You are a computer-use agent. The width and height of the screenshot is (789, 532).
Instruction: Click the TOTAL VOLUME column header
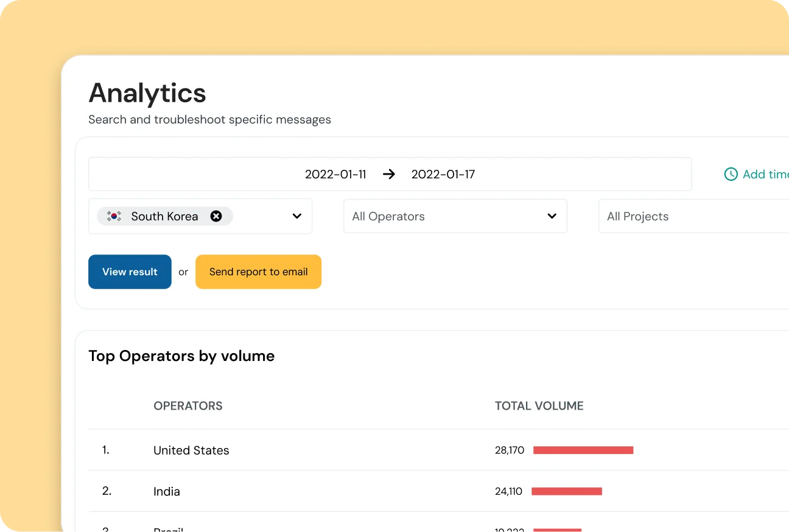(x=539, y=405)
